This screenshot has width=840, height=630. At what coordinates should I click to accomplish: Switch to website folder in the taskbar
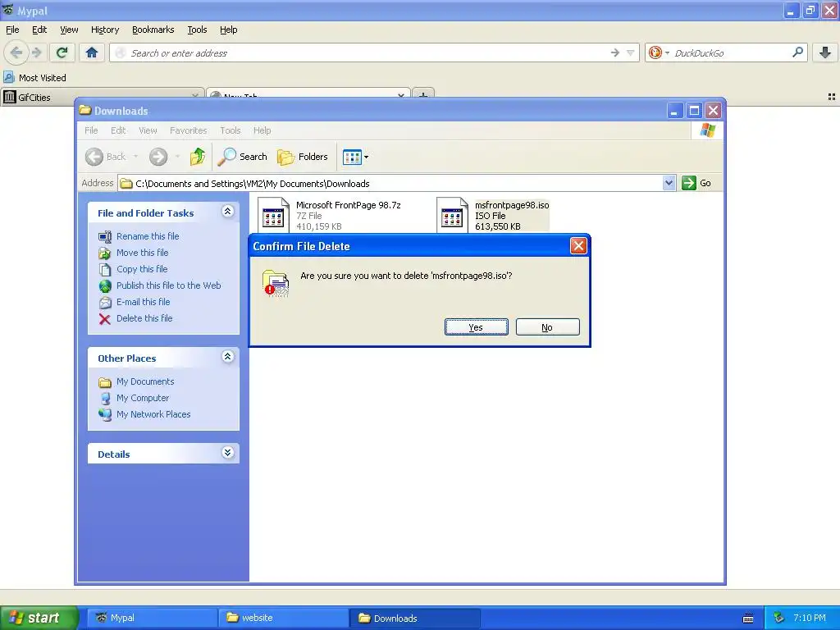tap(283, 618)
